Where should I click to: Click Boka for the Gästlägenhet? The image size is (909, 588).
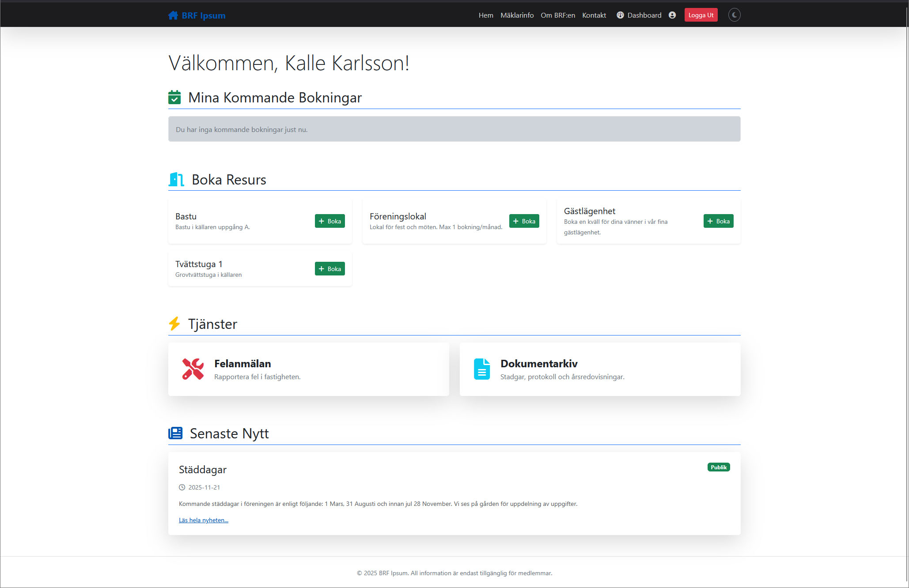pos(718,221)
